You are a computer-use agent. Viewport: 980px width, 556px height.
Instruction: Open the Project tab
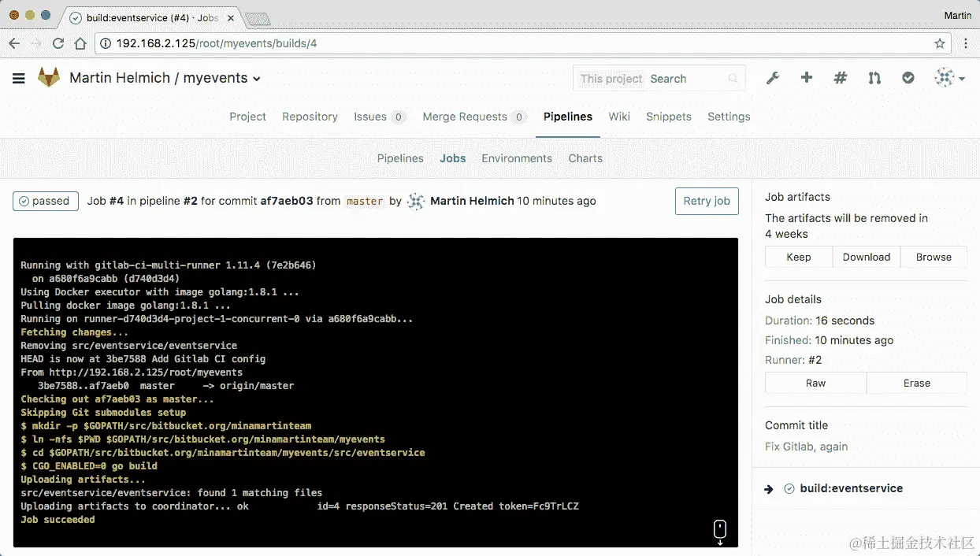pyautogui.click(x=247, y=117)
